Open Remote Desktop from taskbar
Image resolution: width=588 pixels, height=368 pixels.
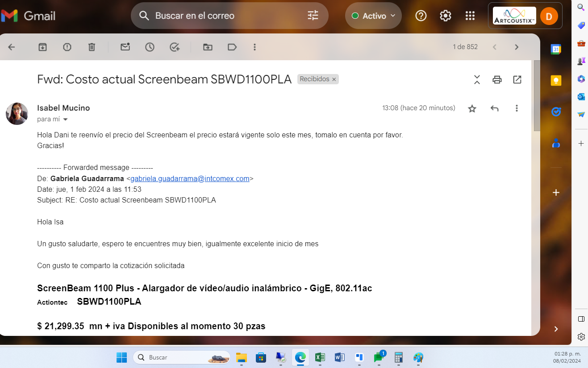coord(281,357)
